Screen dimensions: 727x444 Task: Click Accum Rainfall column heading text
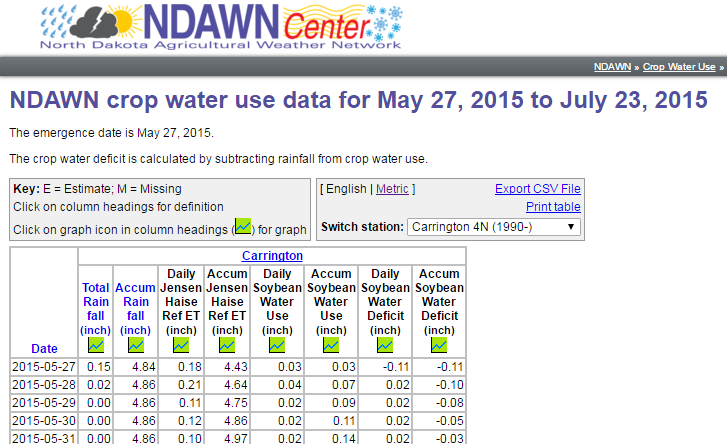(x=135, y=309)
